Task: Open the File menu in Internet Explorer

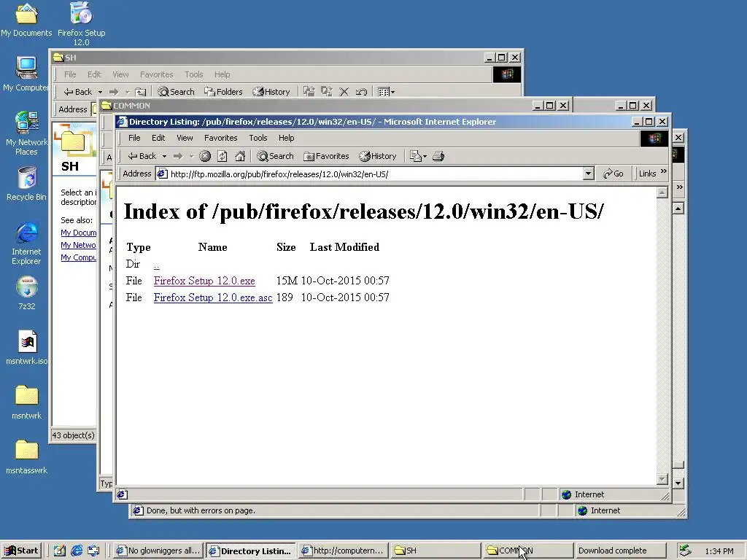Action: tap(134, 138)
